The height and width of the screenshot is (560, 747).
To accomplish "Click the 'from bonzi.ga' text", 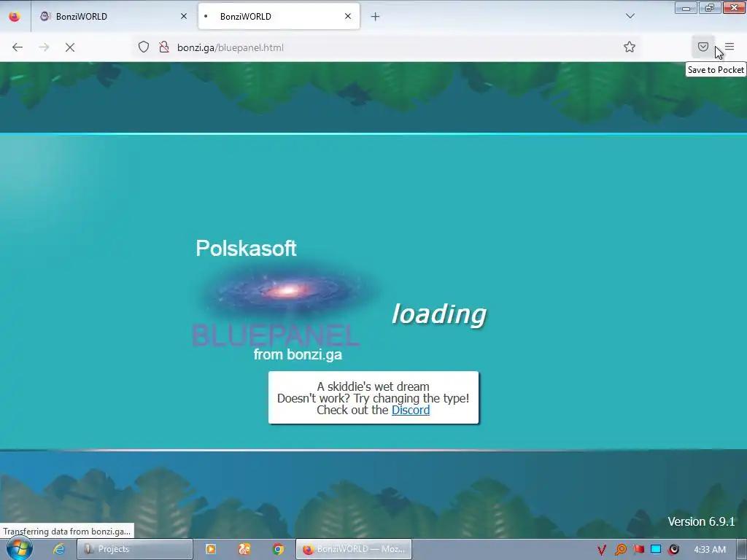I will tap(298, 354).
